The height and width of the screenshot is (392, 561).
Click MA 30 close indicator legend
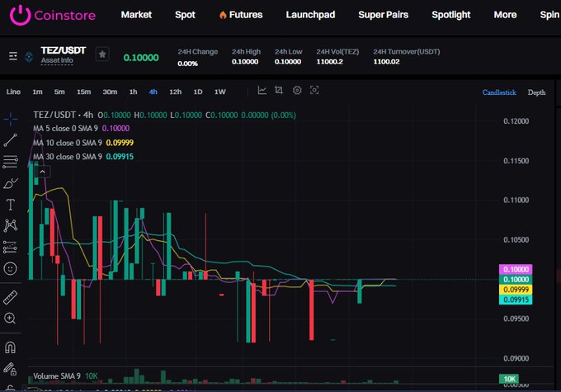68,157
